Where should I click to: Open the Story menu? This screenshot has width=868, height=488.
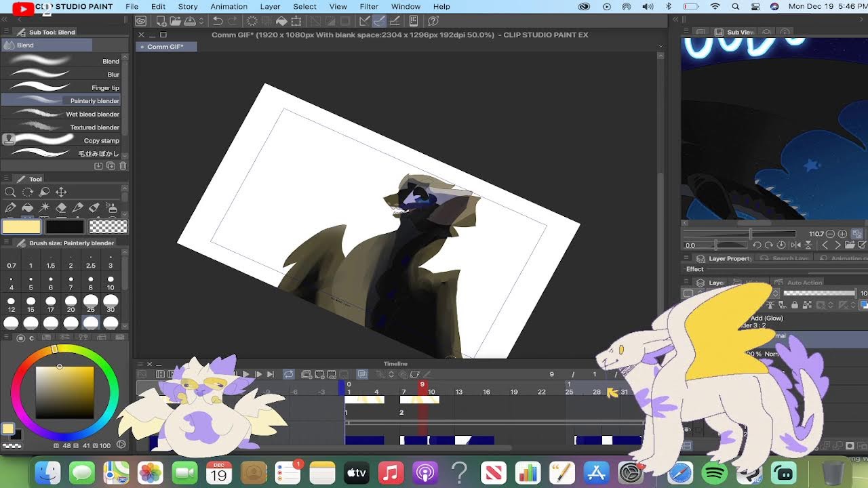[188, 7]
